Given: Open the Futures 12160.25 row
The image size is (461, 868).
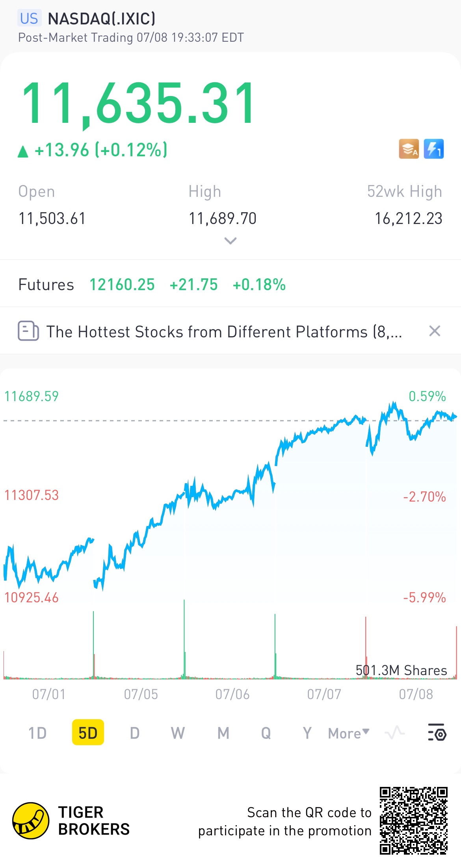Looking at the screenshot, I should tap(230, 284).
